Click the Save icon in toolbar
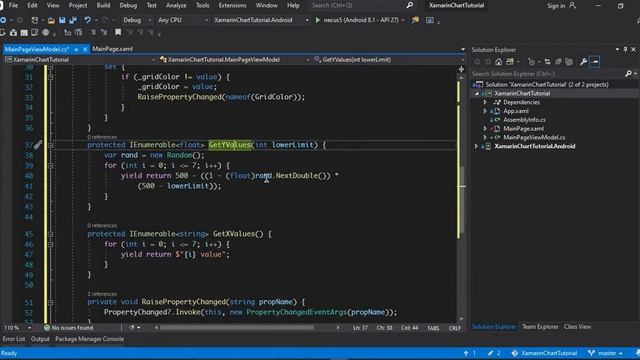Viewport: 640px width, 360px height. [62, 20]
